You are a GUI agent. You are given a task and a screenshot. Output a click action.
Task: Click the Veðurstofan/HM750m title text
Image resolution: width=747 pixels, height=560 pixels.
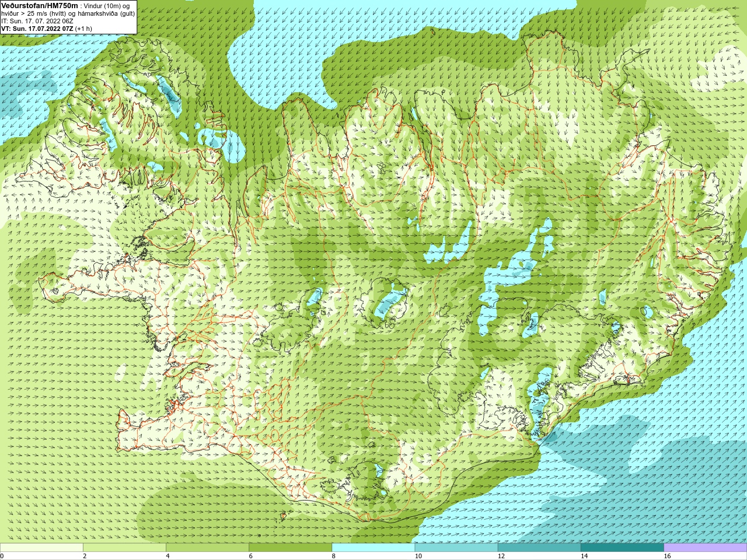[40, 5]
